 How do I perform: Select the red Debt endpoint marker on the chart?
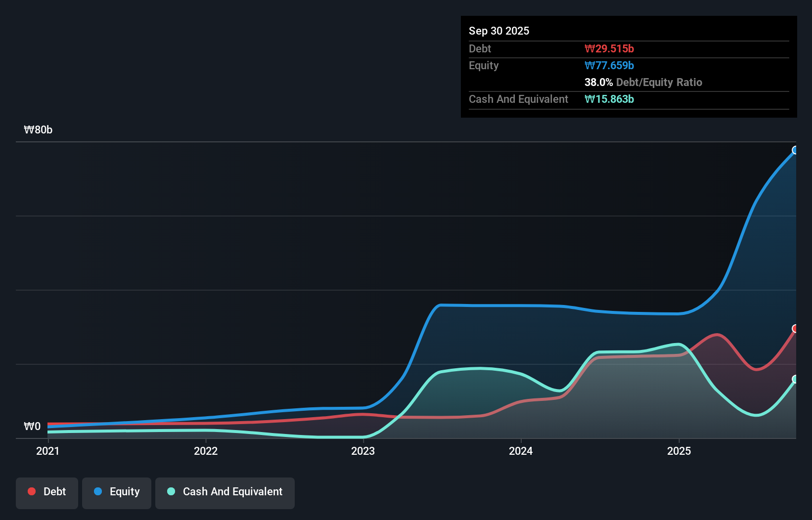[x=795, y=328]
